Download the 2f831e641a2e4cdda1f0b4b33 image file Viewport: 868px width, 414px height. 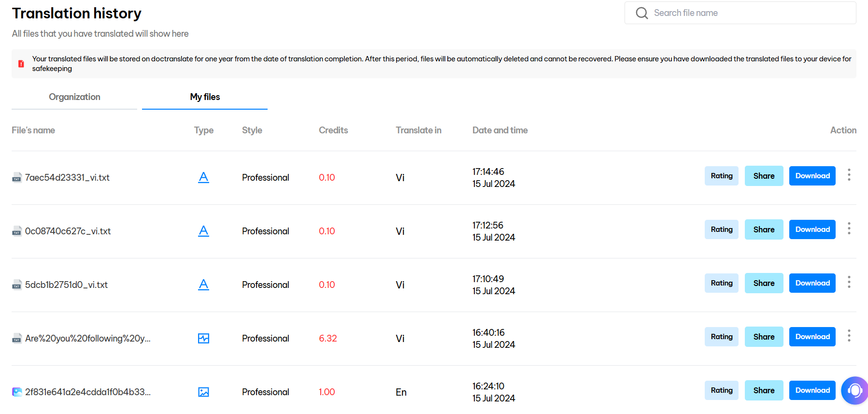pos(812,390)
